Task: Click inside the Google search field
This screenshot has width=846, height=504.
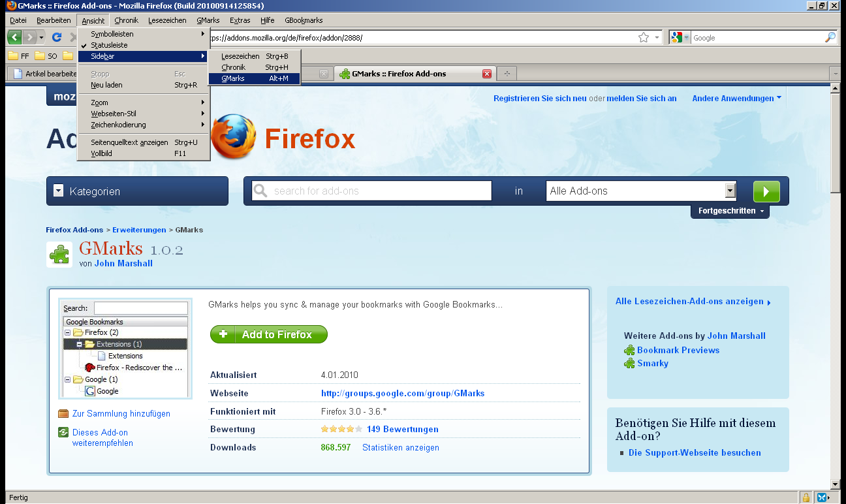Action: point(757,38)
